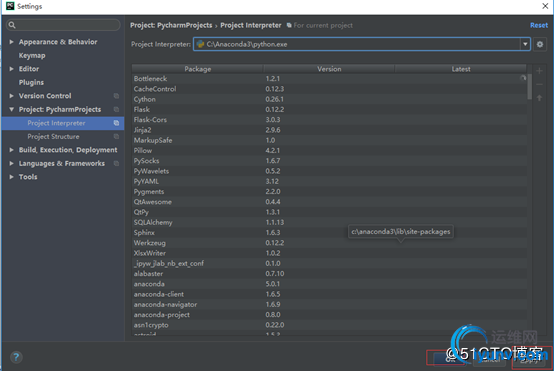Viewport: 554px width, 371px height.
Task: Expand Build, Execution, Deployment arrow
Action: pyautogui.click(x=11, y=150)
